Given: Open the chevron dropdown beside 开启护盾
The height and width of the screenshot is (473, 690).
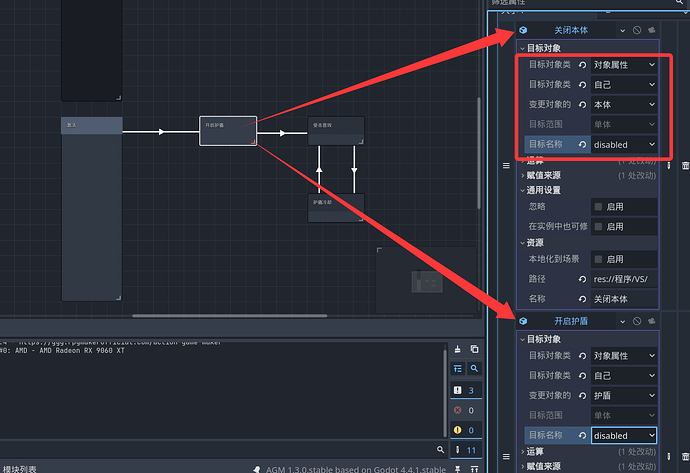Looking at the screenshot, I should tap(622, 322).
